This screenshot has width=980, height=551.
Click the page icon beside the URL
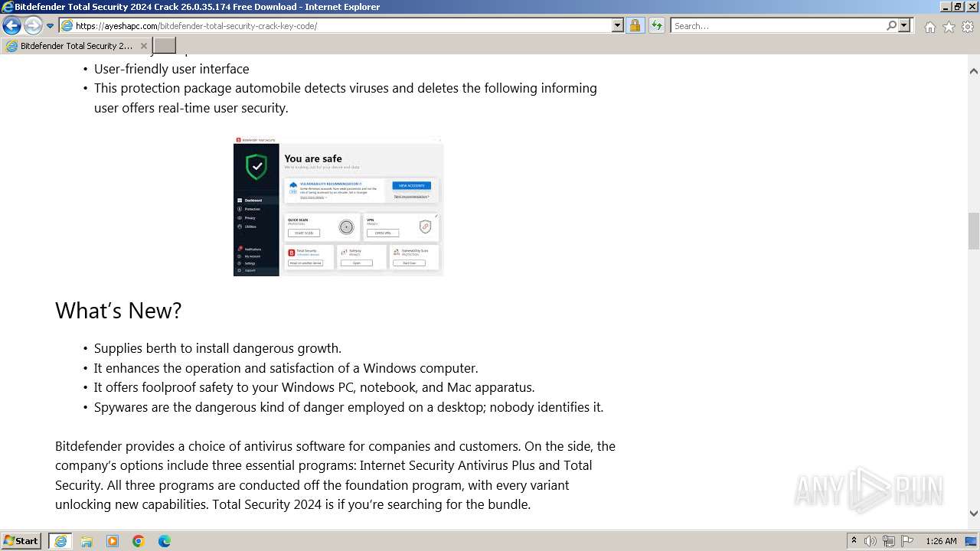pyautogui.click(x=67, y=26)
